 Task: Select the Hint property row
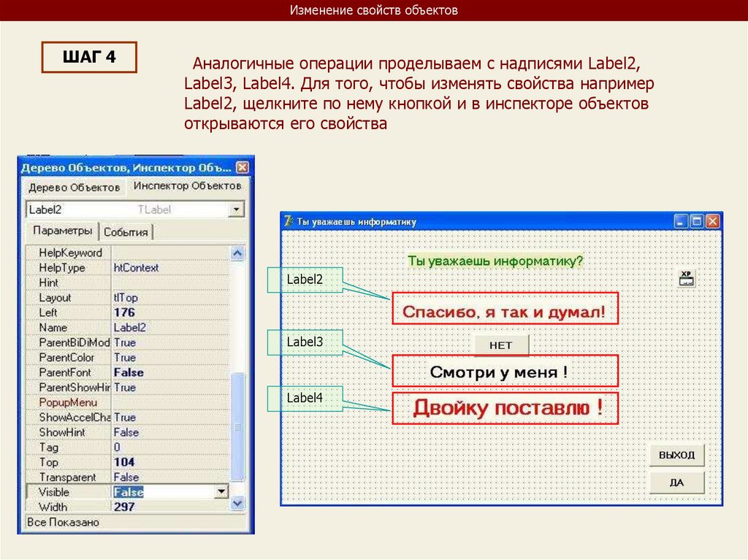128,283
